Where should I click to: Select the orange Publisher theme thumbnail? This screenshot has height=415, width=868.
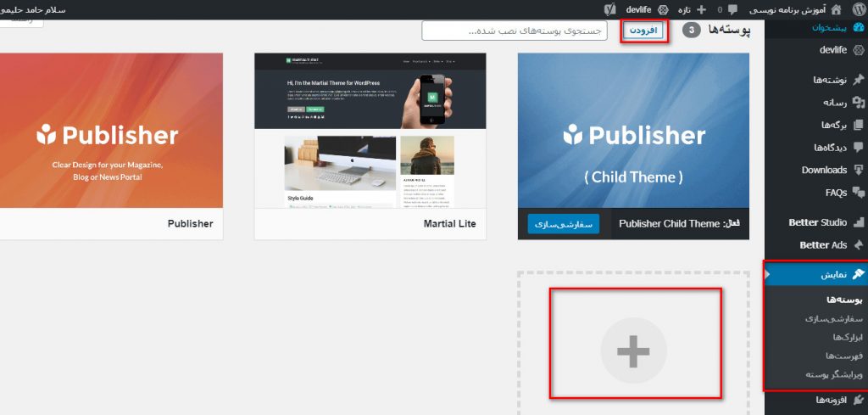tap(111, 131)
